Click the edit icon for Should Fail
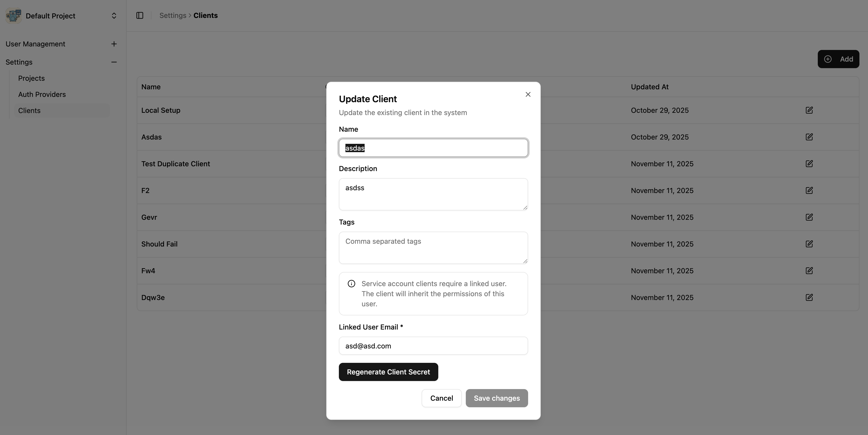868x435 pixels. (x=809, y=244)
